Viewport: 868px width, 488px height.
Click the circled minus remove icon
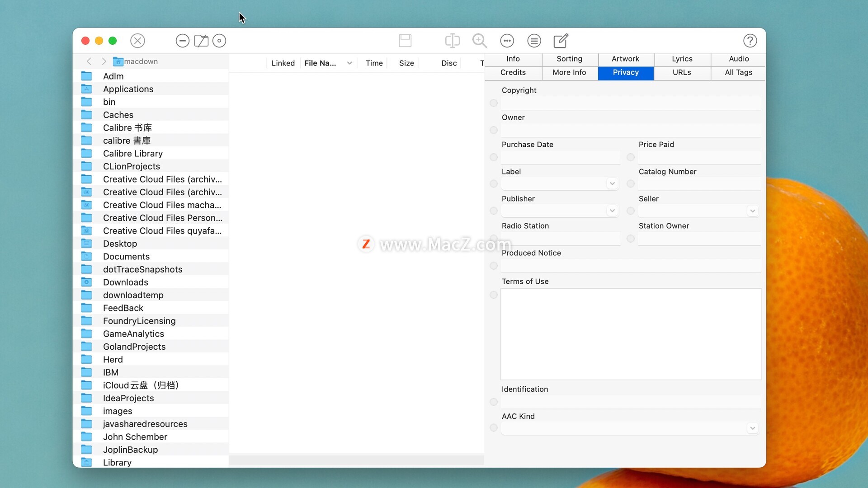pyautogui.click(x=182, y=41)
